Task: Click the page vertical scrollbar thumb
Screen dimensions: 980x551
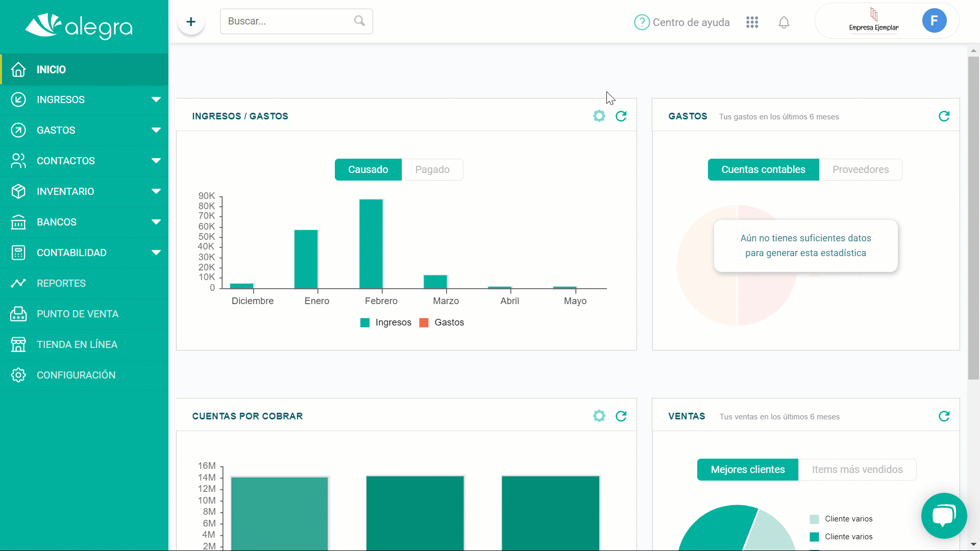Action: click(x=973, y=218)
